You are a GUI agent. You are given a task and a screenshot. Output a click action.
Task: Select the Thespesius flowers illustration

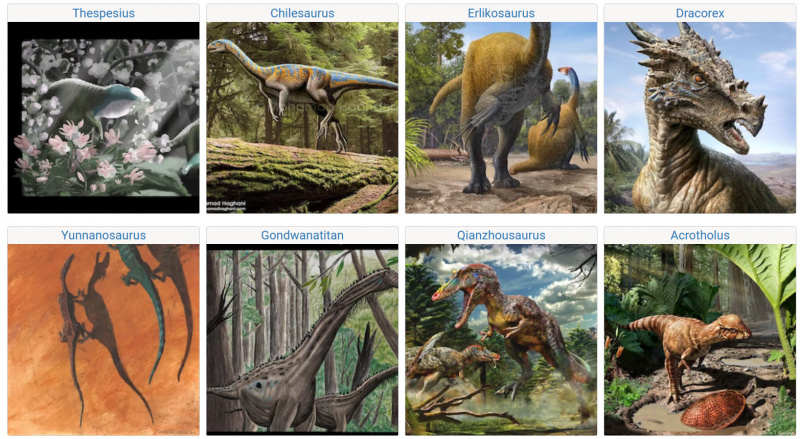[103, 117]
